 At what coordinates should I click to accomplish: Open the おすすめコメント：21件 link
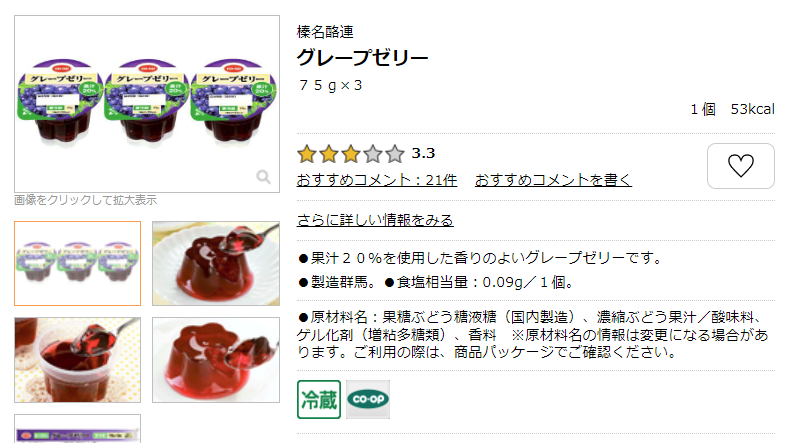point(377,180)
